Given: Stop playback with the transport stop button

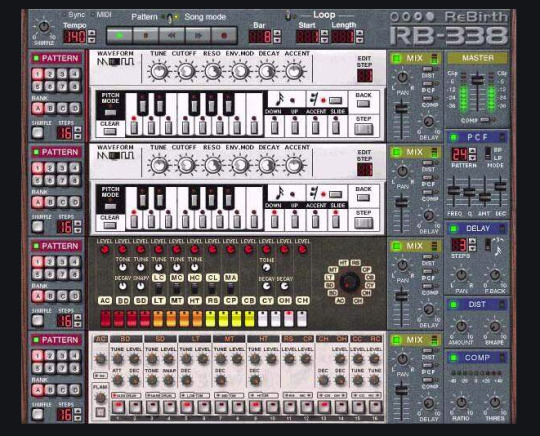Looking at the screenshot, I should click(x=145, y=35).
